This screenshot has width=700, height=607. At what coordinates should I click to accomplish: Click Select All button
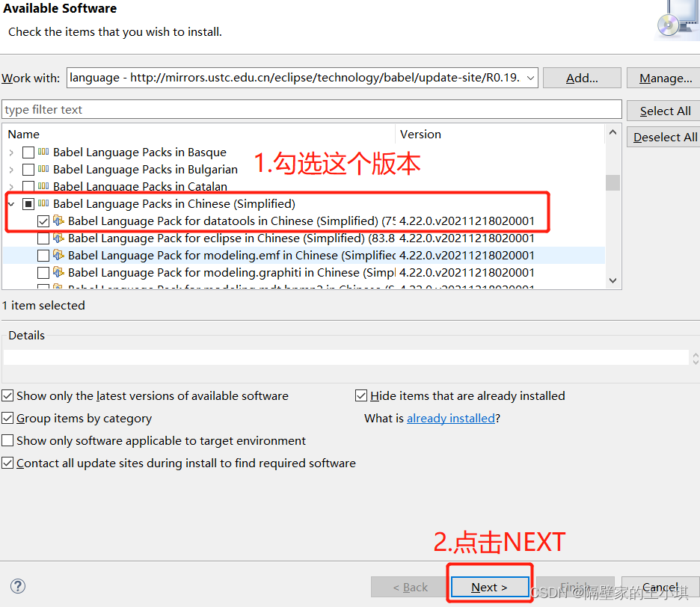[664, 111]
